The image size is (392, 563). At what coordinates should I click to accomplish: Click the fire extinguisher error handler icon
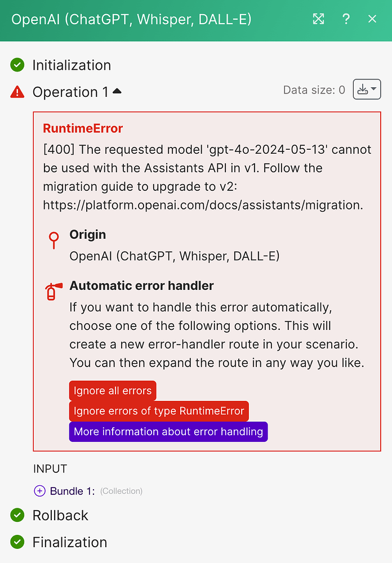pos(54,291)
